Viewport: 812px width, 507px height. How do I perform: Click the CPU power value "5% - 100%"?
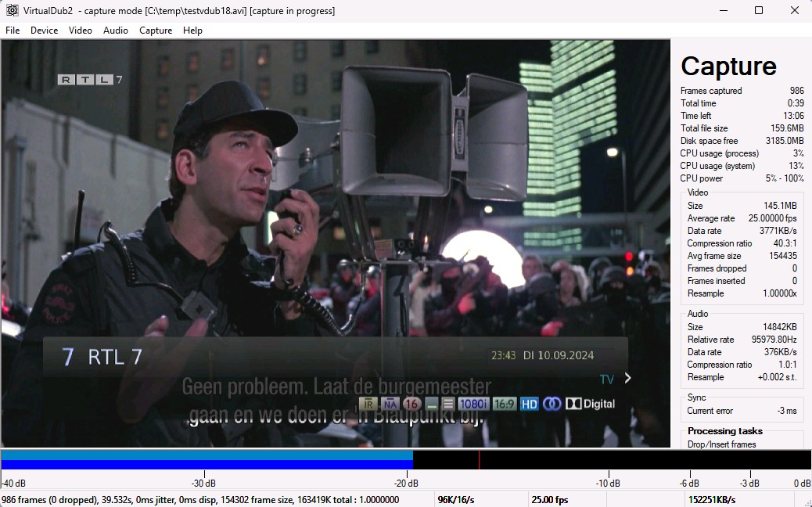point(785,178)
